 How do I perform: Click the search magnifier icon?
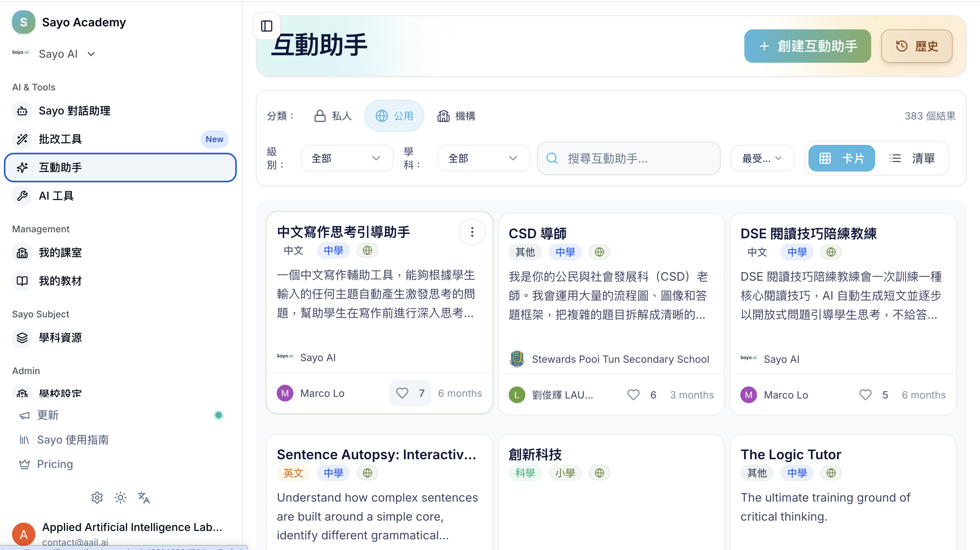point(552,158)
